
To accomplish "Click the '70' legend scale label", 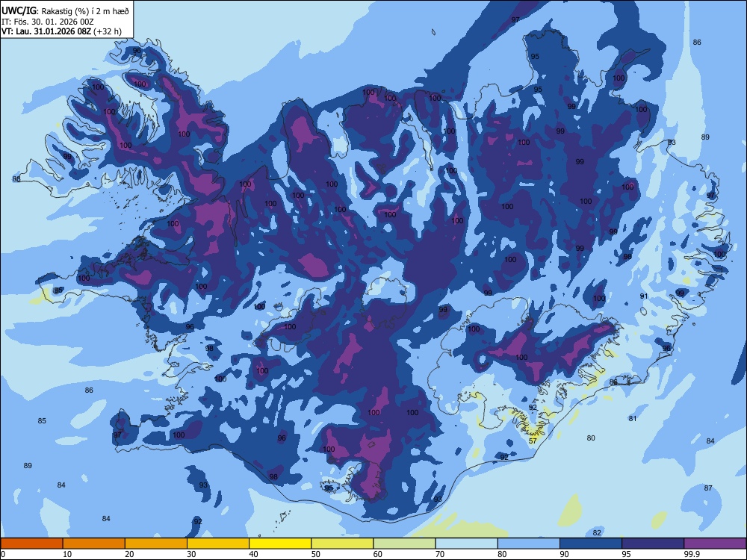I will pos(440,554).
